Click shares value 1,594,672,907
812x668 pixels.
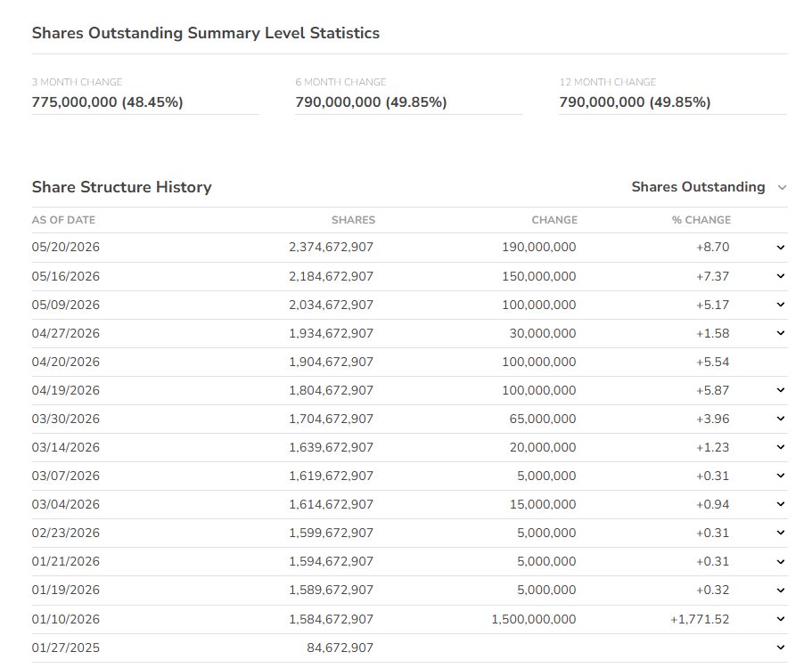tap(331, 561)
